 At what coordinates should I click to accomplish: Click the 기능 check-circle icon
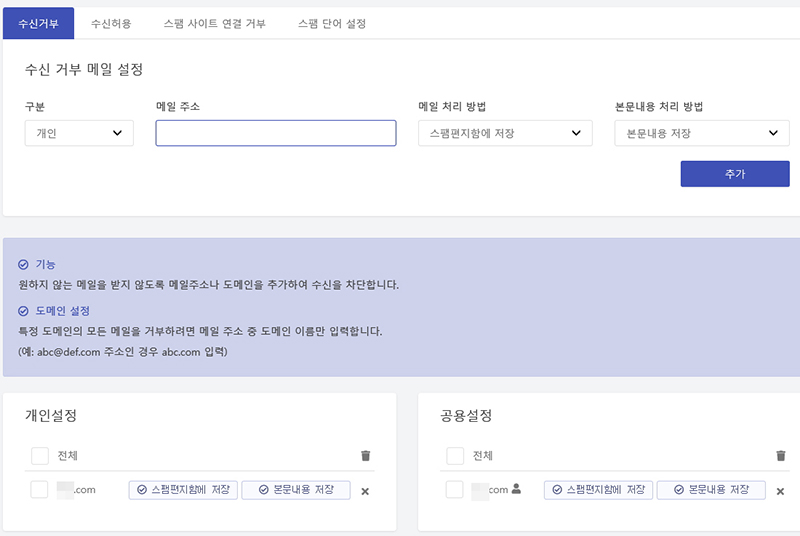pos(24,265)
